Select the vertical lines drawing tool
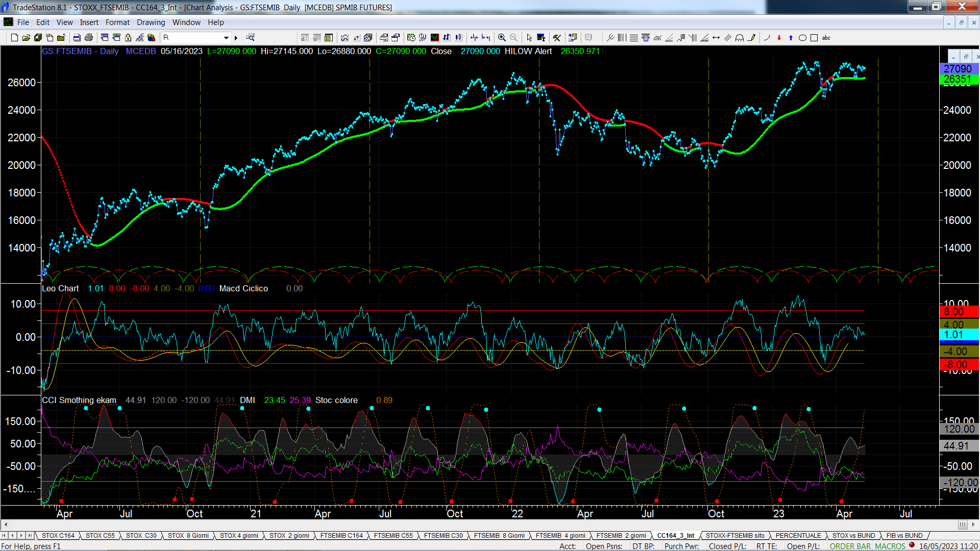The image size is (980, 551). coord(622,38)
